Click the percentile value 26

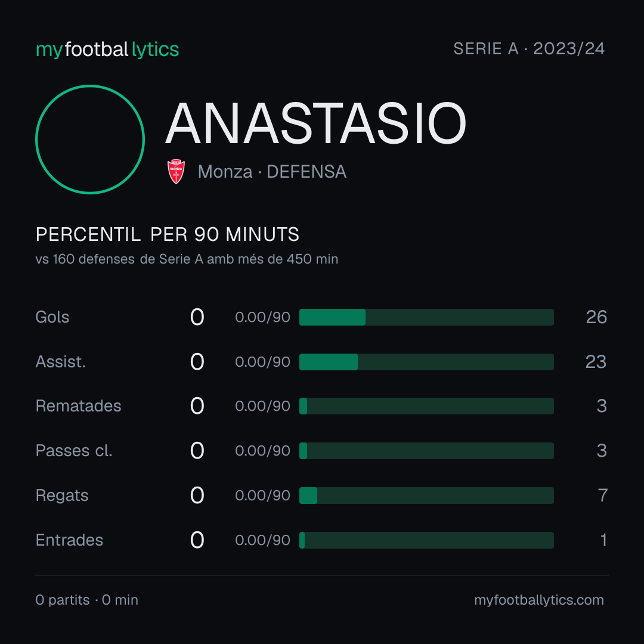tap(596, 317)
